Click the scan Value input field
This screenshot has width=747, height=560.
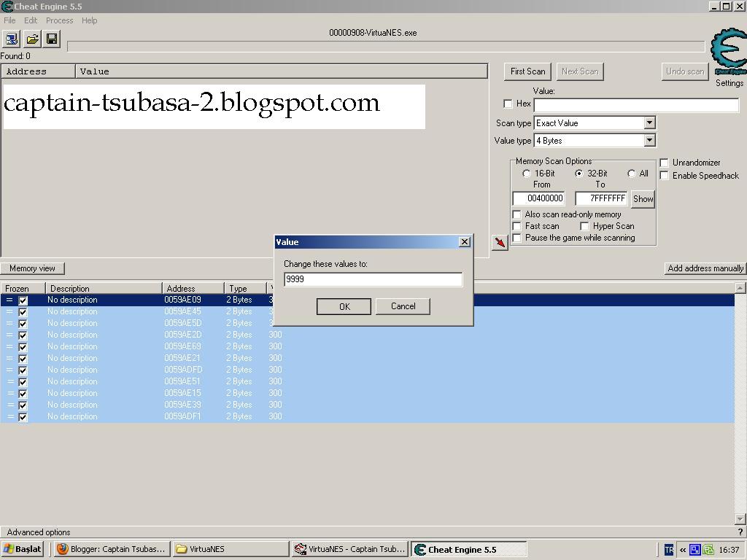click(x=636, y=105)
